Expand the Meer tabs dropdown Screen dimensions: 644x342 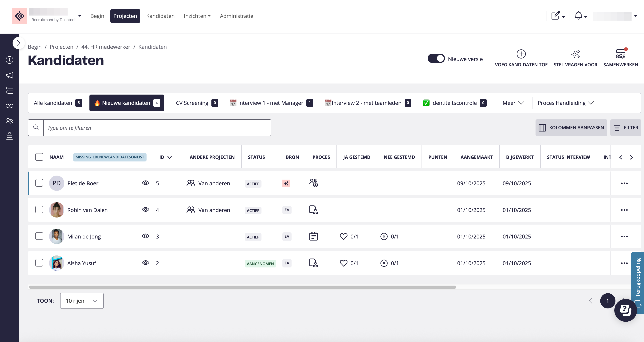click(x=513, y=103)
